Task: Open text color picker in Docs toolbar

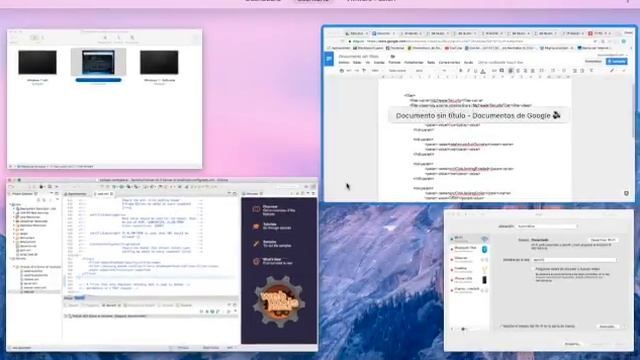Action: (x=483, y=71)
